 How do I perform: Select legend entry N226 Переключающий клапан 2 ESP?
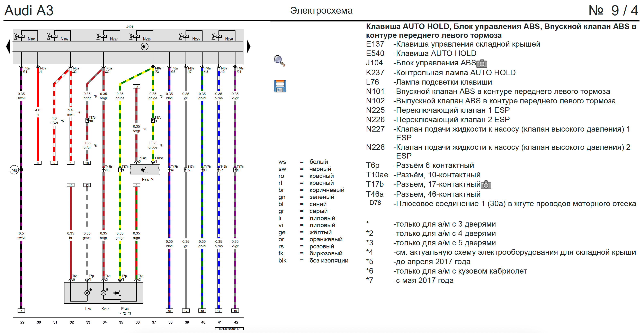click(x=438, y=120)
